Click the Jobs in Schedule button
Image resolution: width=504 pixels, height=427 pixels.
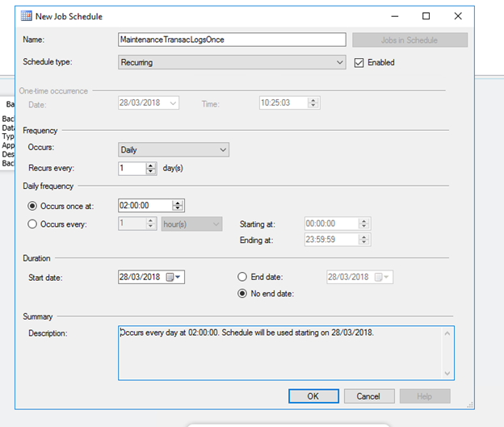click(x=409, y=40)
